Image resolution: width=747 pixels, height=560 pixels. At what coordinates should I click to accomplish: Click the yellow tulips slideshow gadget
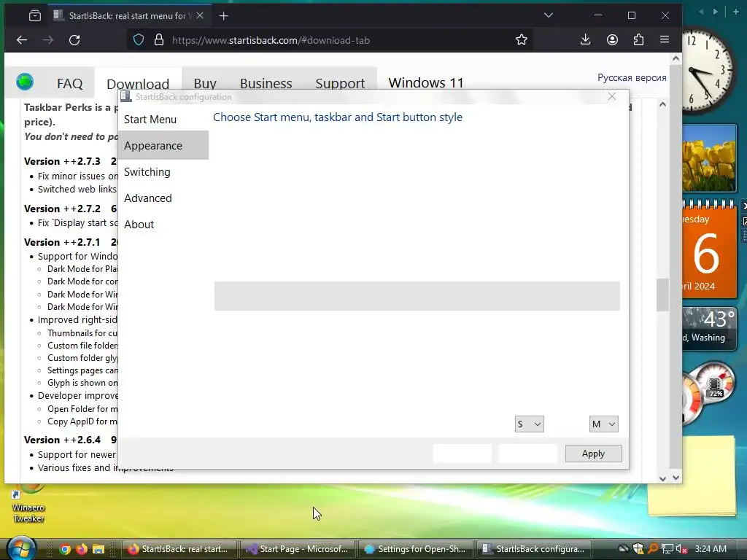pyautogui.click(x=709, y=158)
